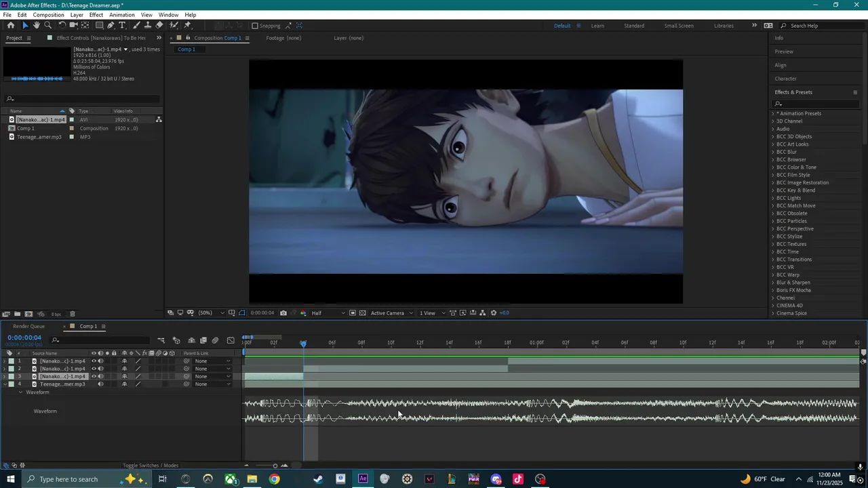Switch to the Standard workspace
Screen dimensions: 868x488
coord(634,26)
